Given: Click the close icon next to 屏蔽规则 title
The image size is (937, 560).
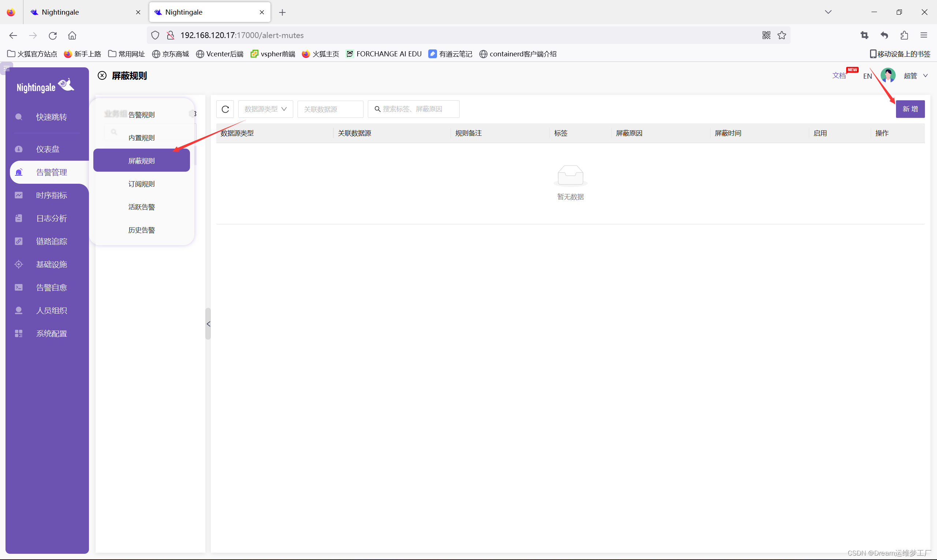Looking at the screenshot, I should 102,76.
